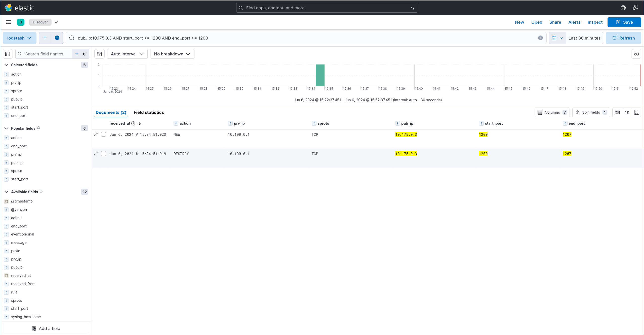644x335 pixels.
Task: Click the green D space avatar
Action: [21, 22]
